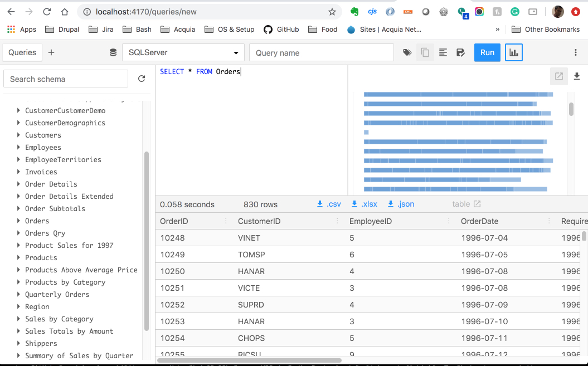This screenshot has height=366, width=588.
Task: Click inside the SQL editor text
Action: click(x=200, y=72)
